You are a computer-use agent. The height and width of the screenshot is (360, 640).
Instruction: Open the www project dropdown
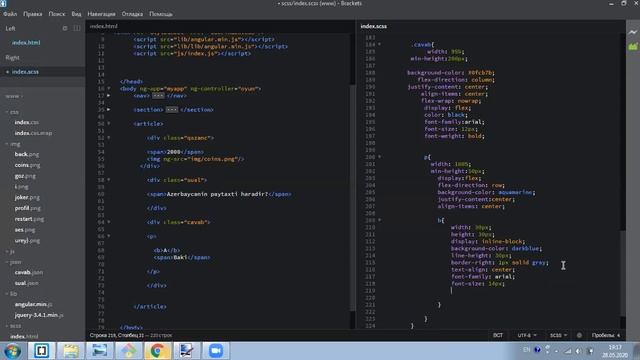tap(14, 96)
